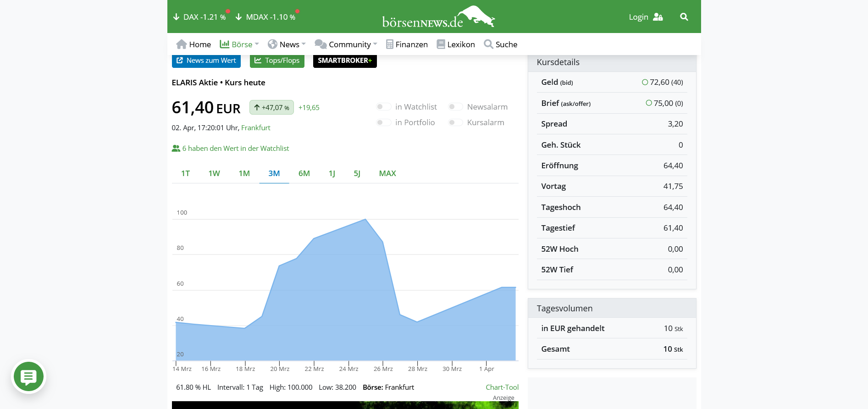
Task: Click the search magnifier icon in header
Action: tap(684, 17)
